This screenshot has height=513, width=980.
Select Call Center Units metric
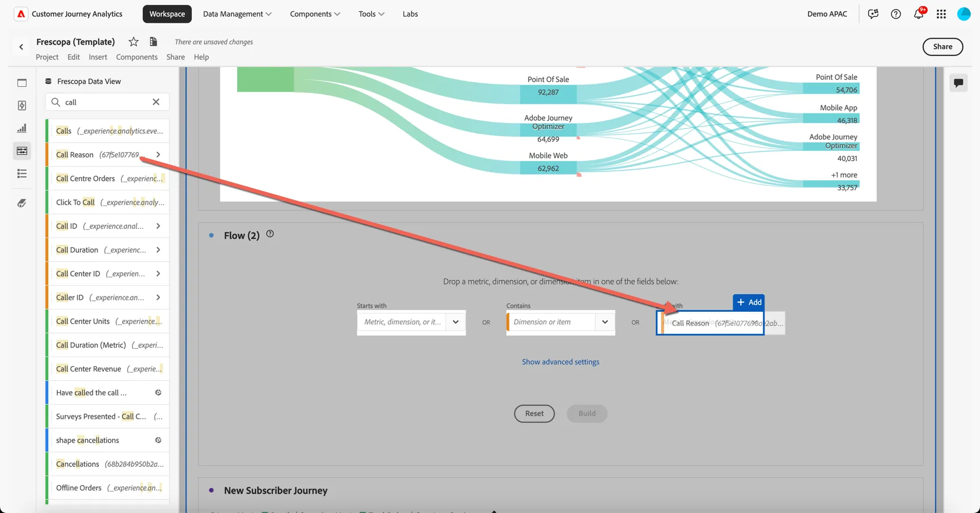107,321
